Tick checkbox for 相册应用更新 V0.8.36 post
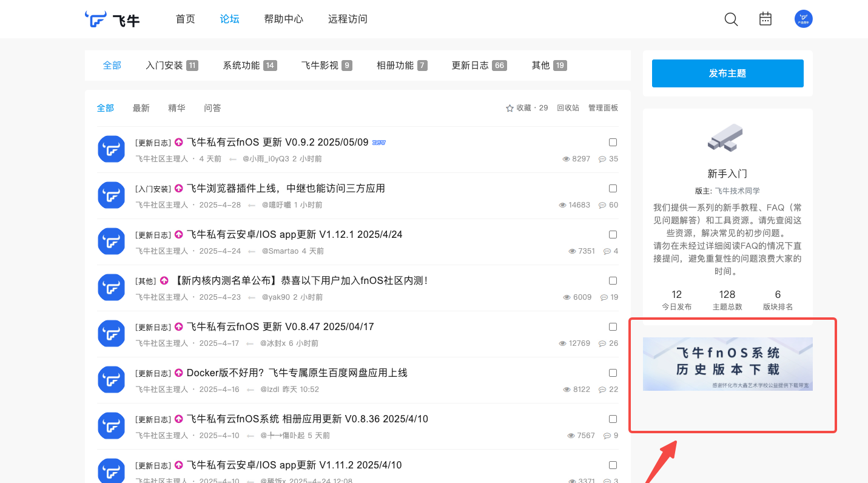The image size is (868, 483). click(613, 419)
